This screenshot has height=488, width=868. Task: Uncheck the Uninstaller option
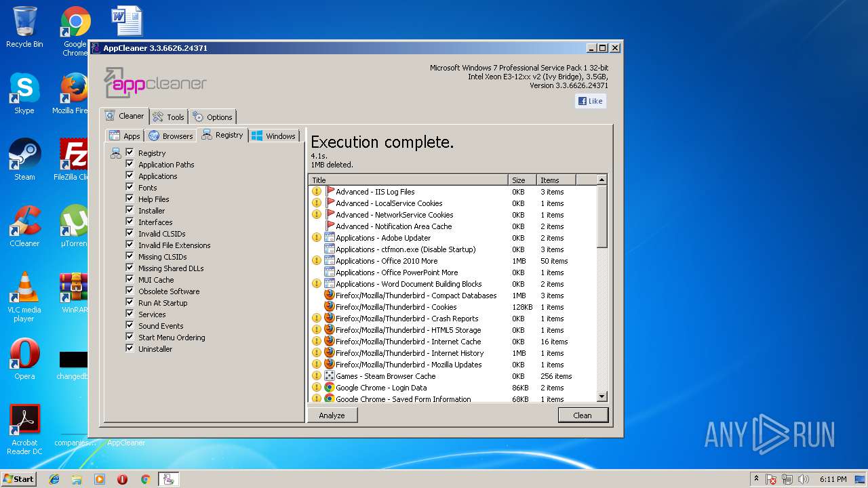click(x=130, y=348)
